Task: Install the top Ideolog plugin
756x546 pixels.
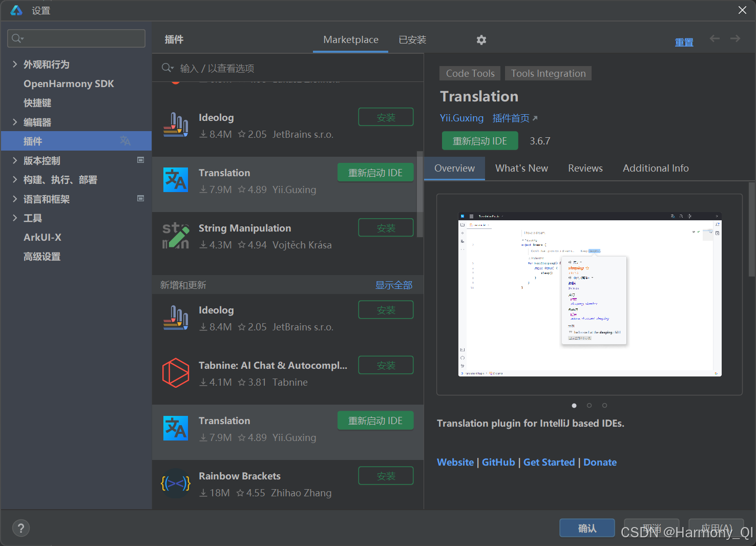Action: pos(386,117)
